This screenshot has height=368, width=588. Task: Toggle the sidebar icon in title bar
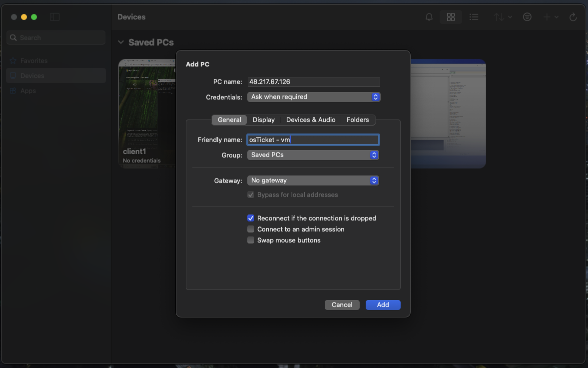pos(55,17)
